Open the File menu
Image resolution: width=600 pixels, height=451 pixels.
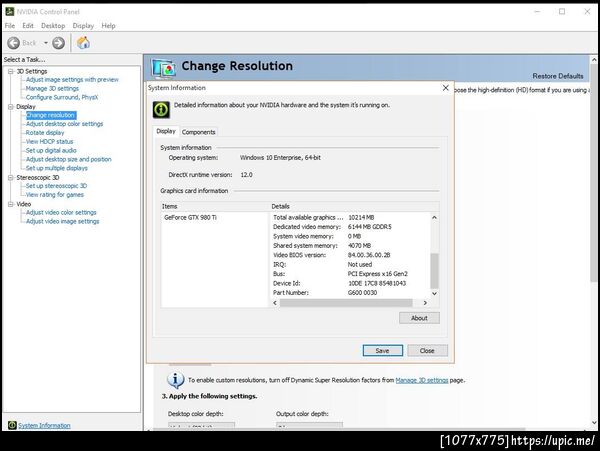(x=10, y=26)
